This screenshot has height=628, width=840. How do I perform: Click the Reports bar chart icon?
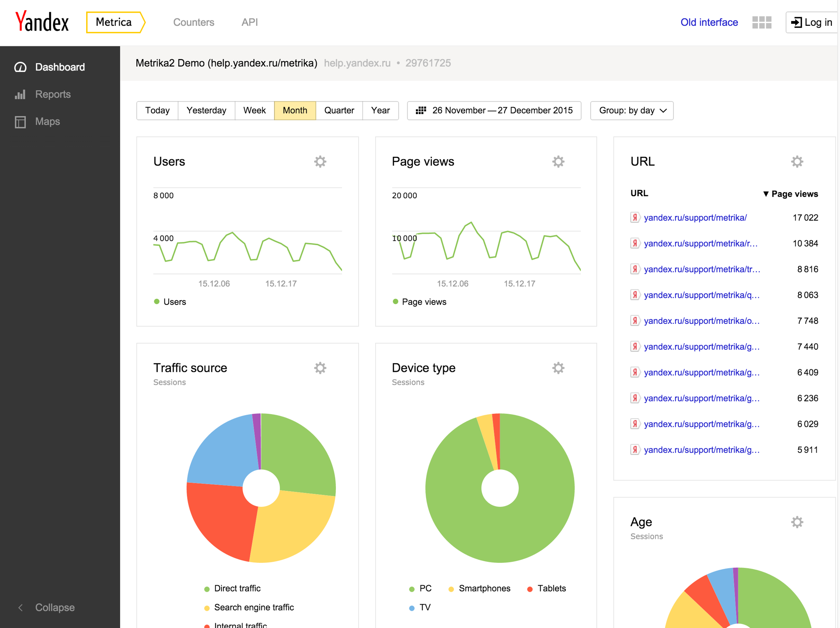tap(20, 94)
